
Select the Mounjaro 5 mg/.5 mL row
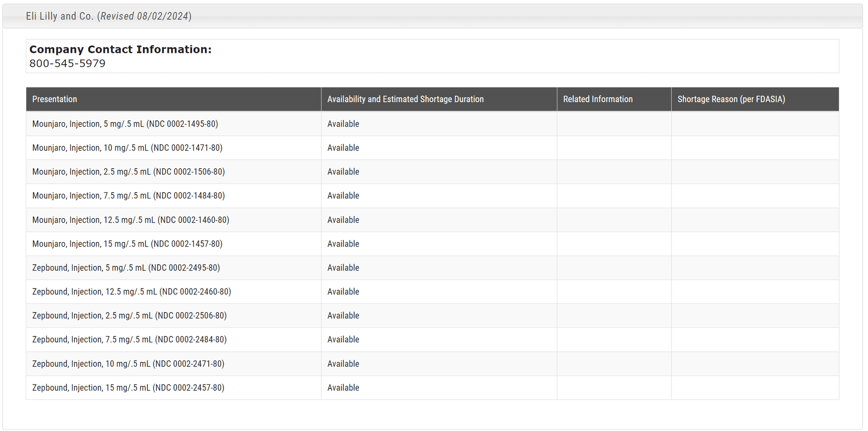(x=125, y=124)
